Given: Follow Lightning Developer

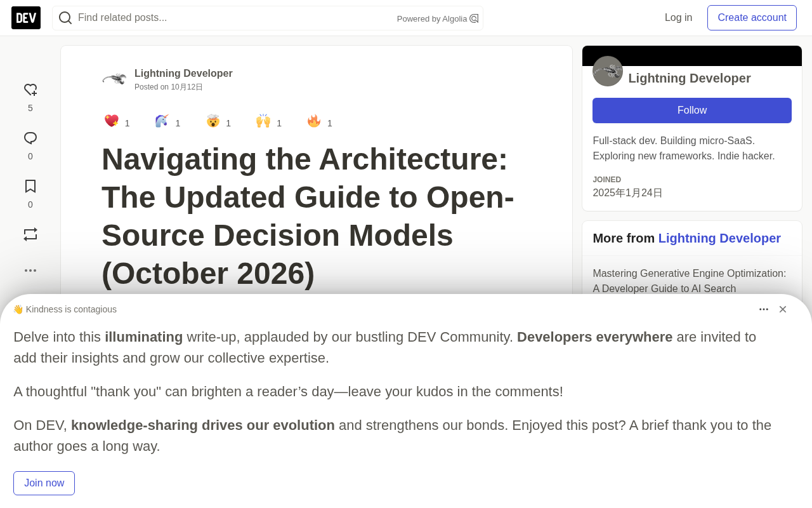Looking at the screenshot, I should (x=692, y=110).
